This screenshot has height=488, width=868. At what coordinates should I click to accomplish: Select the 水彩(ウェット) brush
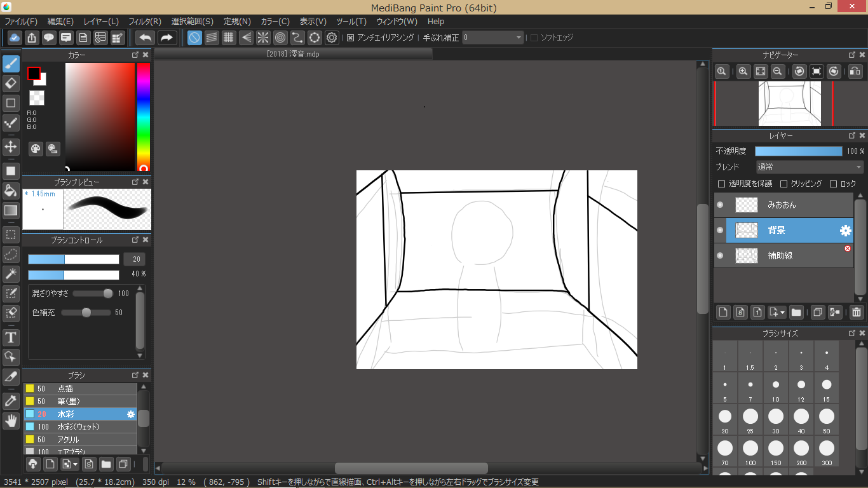click(79, 427)
